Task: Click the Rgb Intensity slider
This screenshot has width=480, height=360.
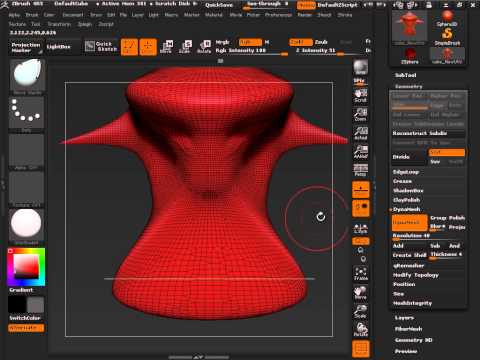Action: point(251,51)
